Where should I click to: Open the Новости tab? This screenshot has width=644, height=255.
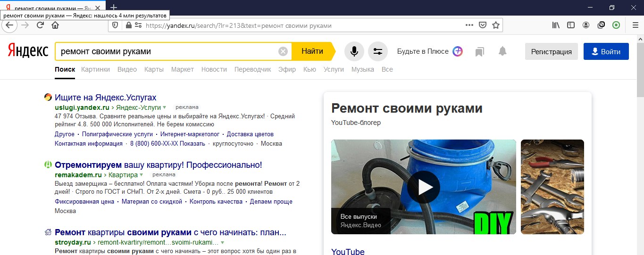point(214,69)
